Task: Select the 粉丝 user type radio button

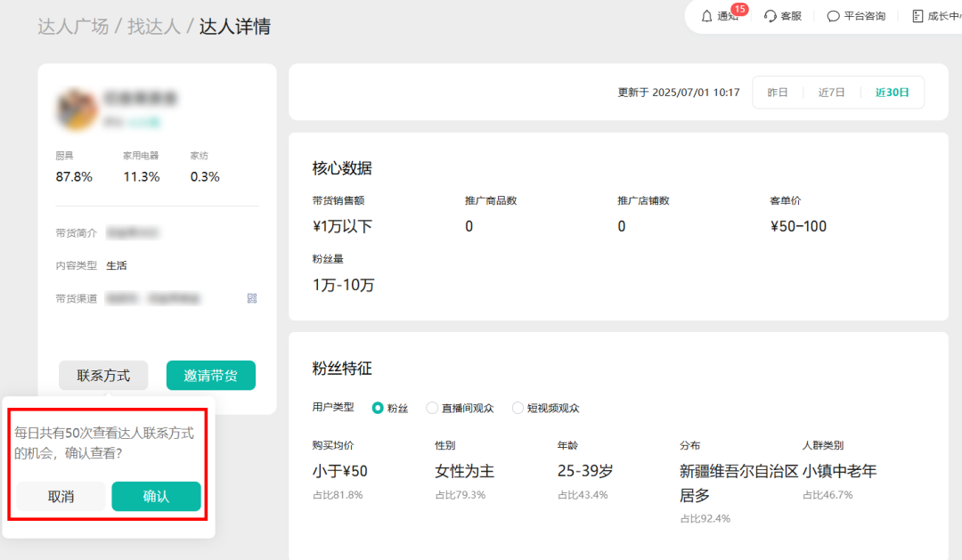Action: [378, 408]
